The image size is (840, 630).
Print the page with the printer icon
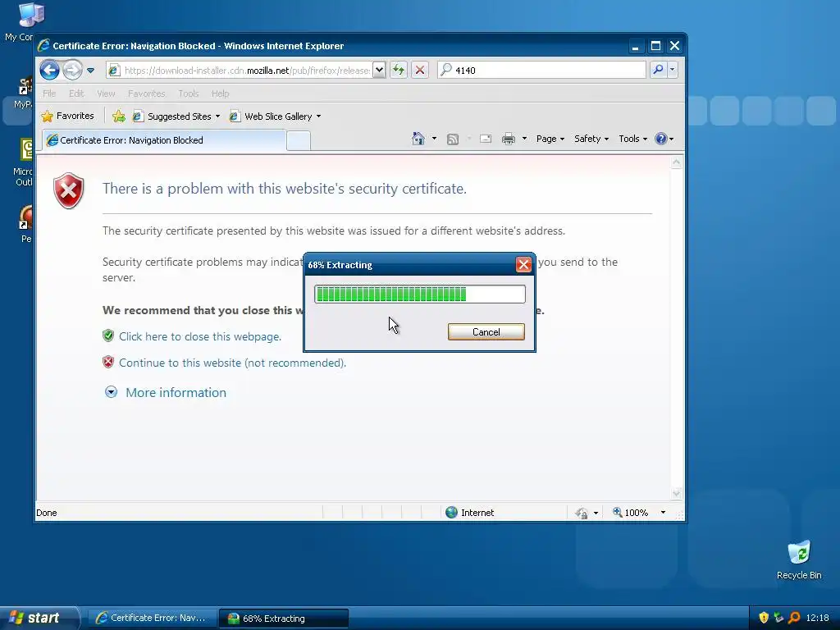pyautogui.click(x=509, y=139)
